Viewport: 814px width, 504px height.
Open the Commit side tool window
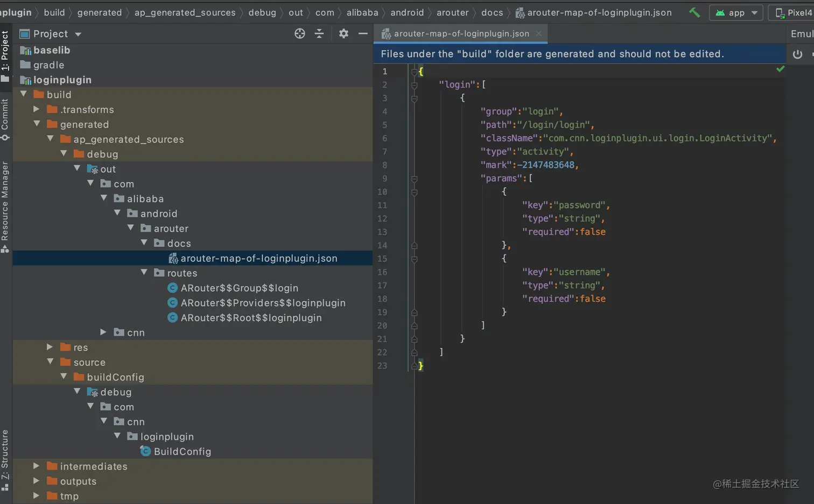5,119
